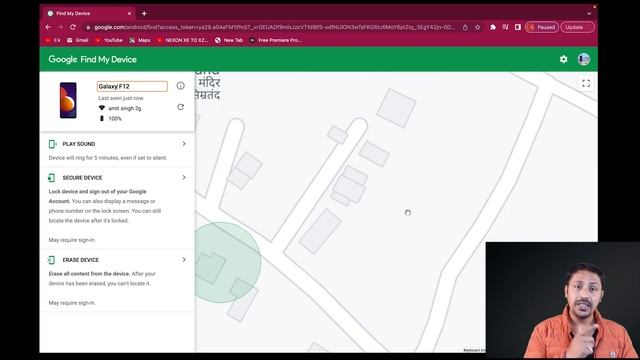Select the Find My Device tab

pos(89,13)
